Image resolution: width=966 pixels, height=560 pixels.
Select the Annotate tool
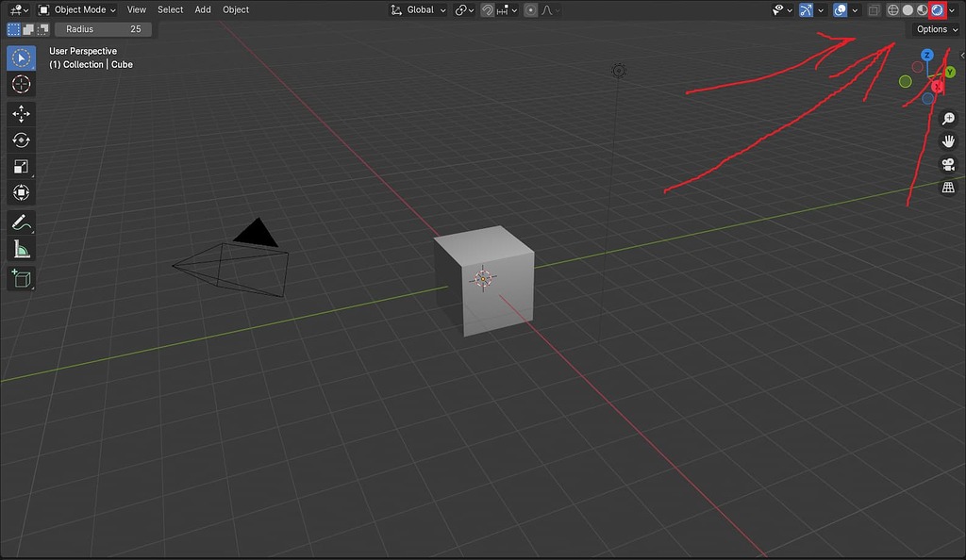pos(21,222)
